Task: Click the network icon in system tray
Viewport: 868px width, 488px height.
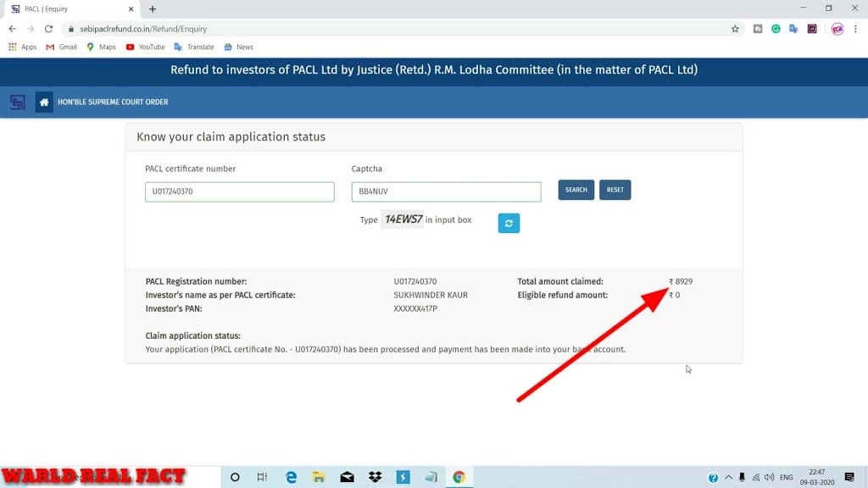Action: click(755, 477)
